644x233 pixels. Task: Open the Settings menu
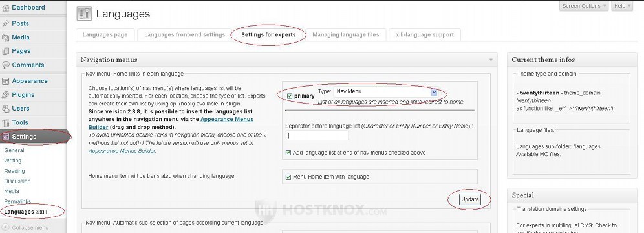point(24,137)
